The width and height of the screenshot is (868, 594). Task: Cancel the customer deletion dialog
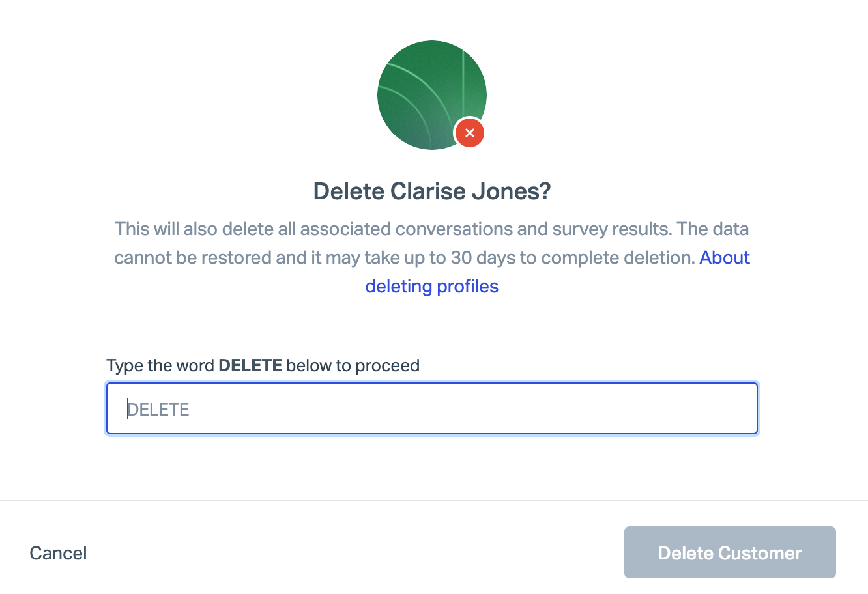(58, 553)
